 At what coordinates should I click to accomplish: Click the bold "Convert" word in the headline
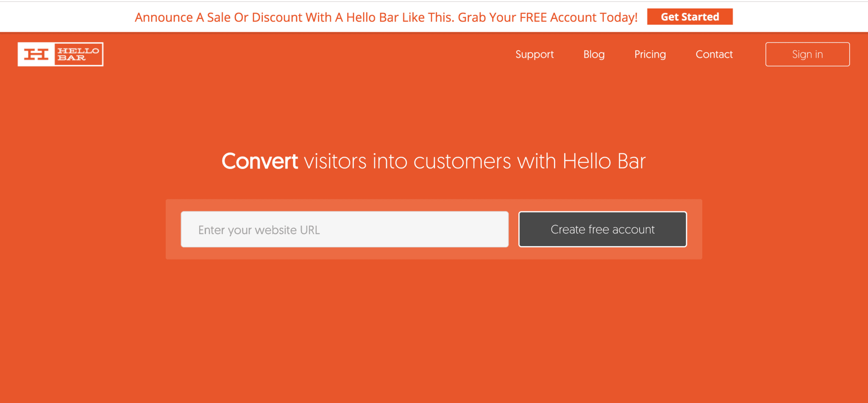(260, 162)
